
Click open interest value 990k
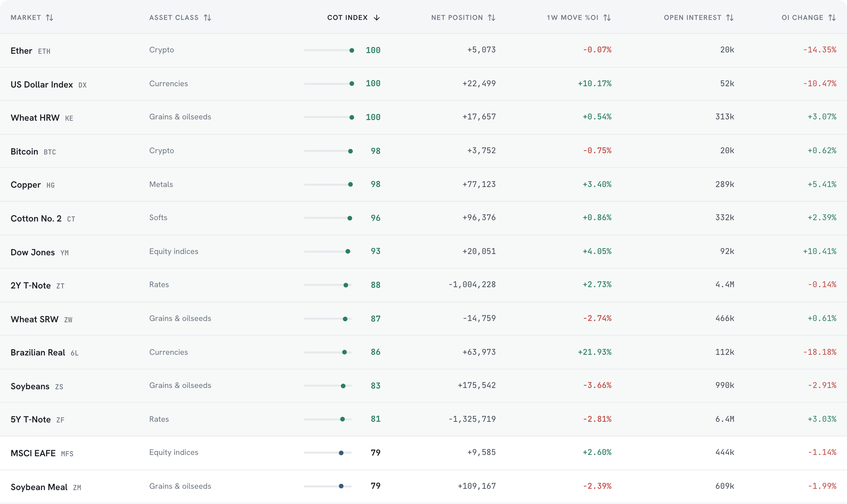click(x=725, y=386)
